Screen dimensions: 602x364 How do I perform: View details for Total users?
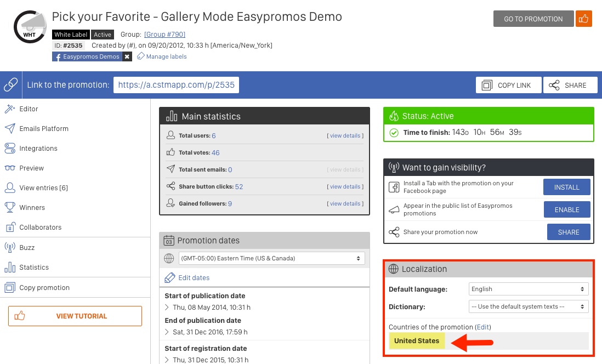point(345,135)
